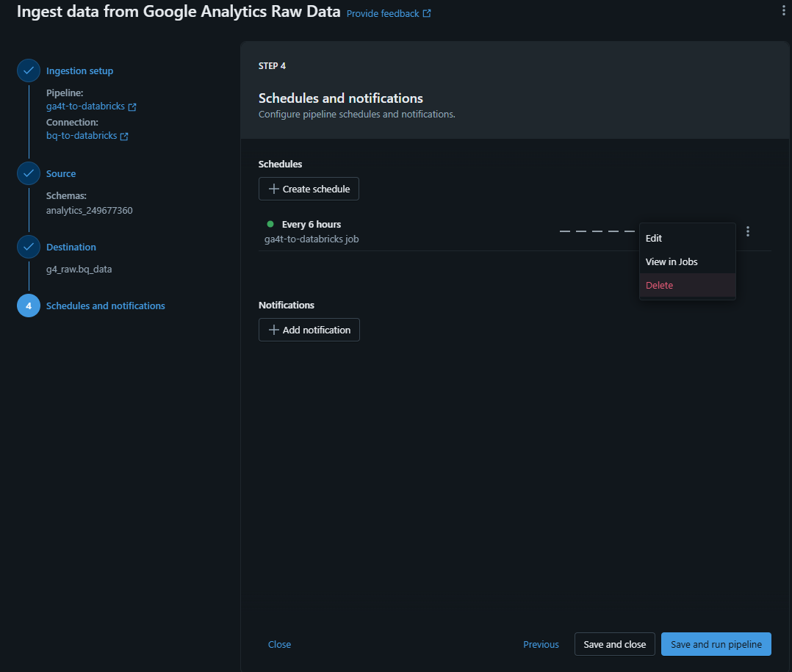Image resolution: width=792 pixels, height=672 pixels.
Task: Click the Every 6 hours schedule title
Action: coord(312,224)
